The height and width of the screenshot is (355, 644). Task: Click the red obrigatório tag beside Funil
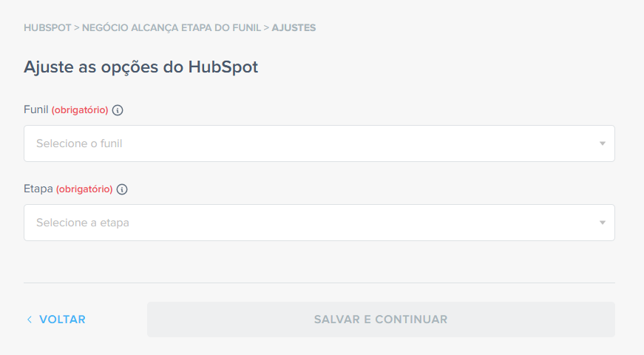pyautogui.click(x=80, y=110)
